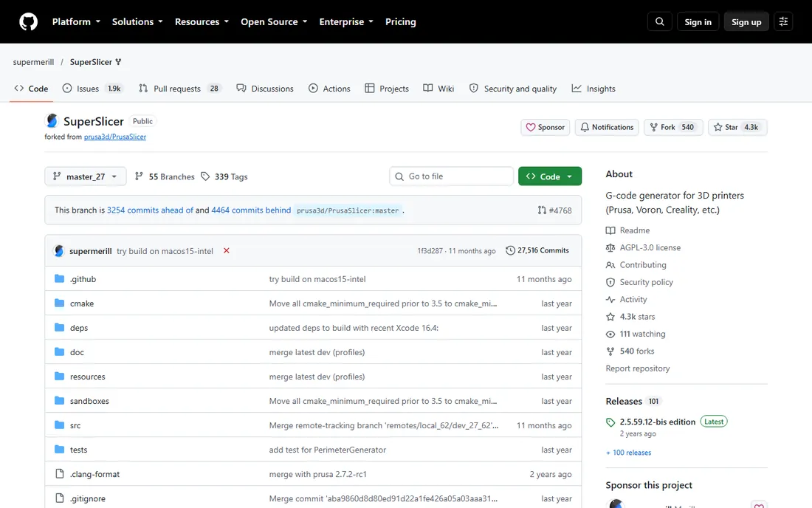
Task: Open the Releases heading link
Action: click(624, 402)
